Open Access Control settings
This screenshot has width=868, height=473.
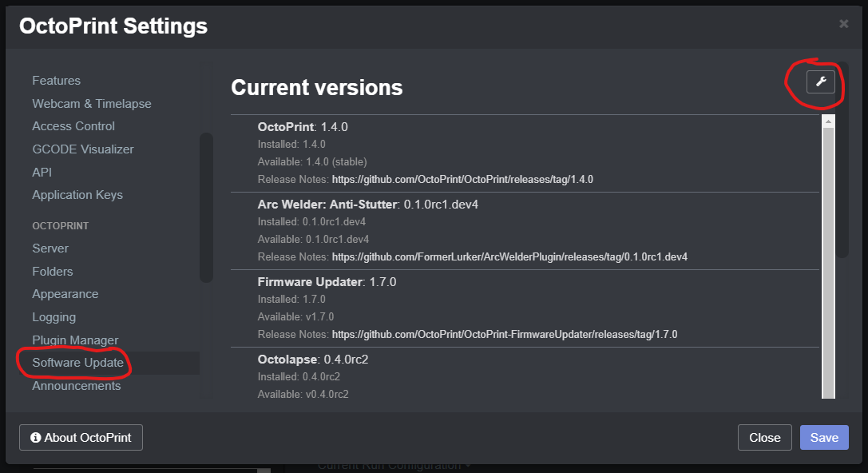click(73, 125)
